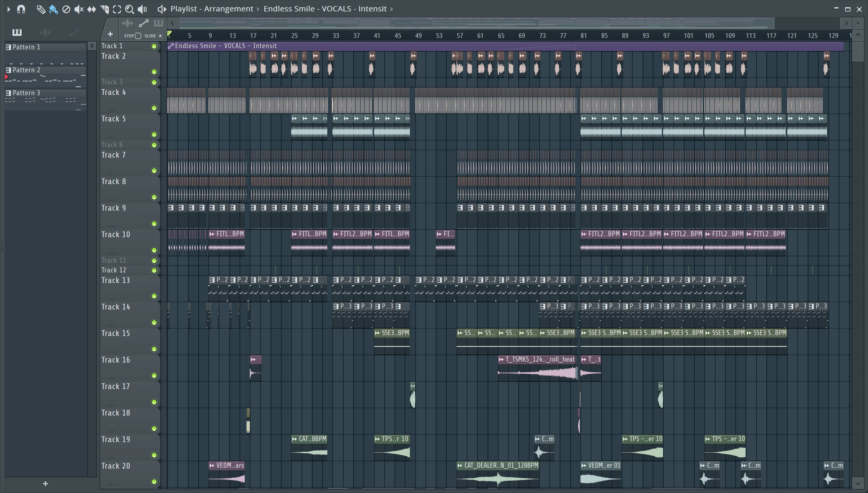
Task: Click the speaker icon before Playlist title
Action: tap(162, 9)
